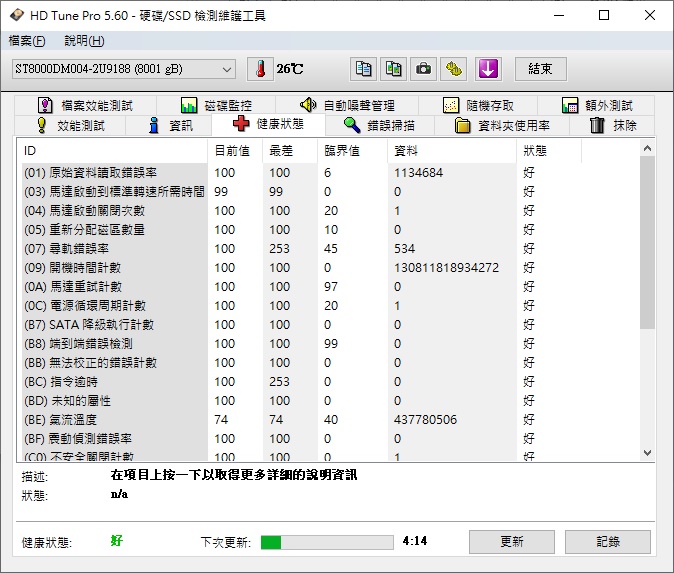Click the scrollbar down arrow in the SMART list

tap(647, 453)
